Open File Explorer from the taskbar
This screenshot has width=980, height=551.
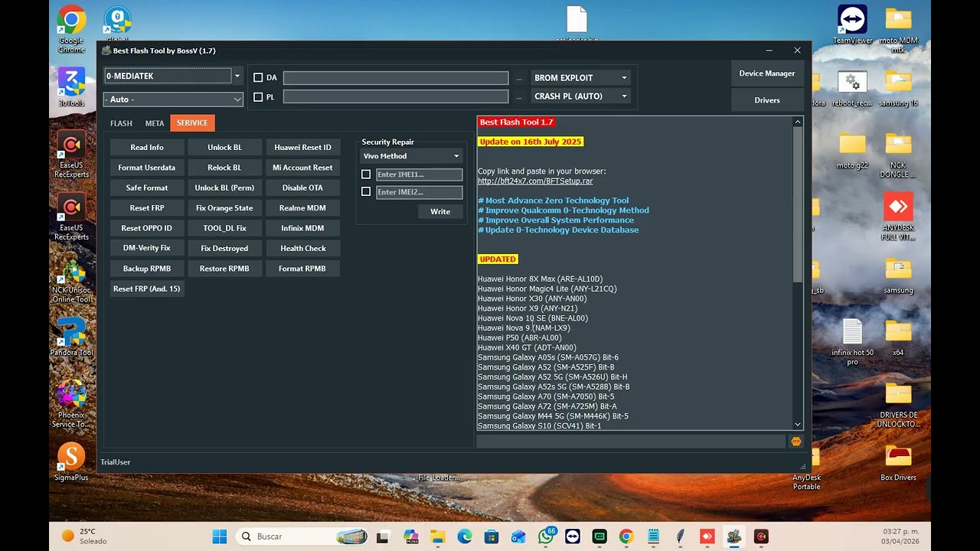tap(437, 536)
